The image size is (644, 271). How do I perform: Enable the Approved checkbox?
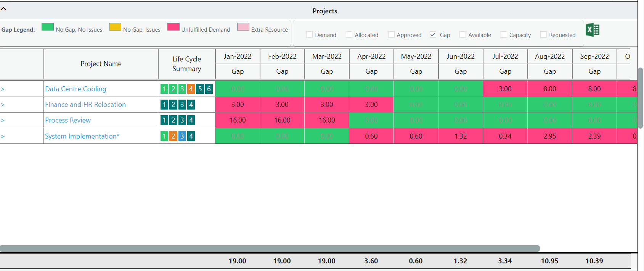tap(391, 35)
